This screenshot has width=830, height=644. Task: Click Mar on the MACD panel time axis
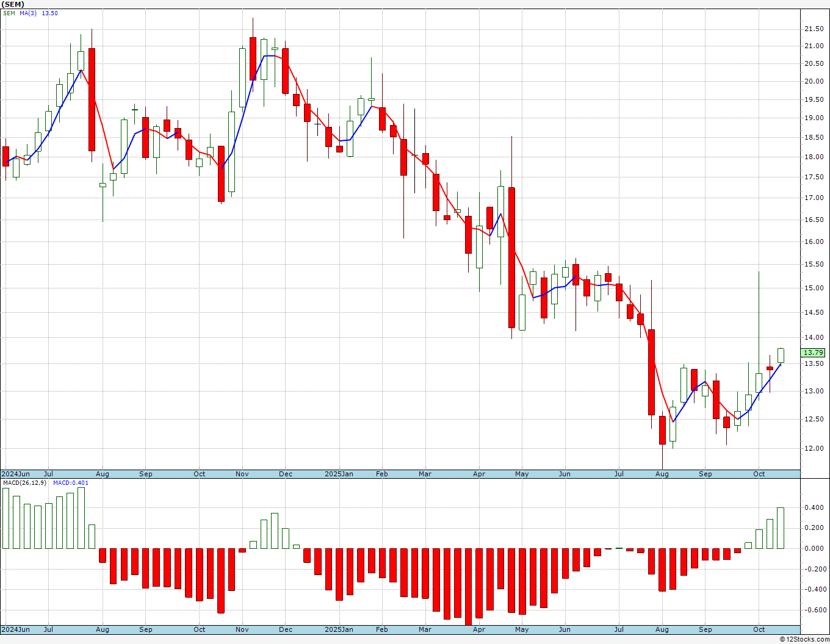425,629
